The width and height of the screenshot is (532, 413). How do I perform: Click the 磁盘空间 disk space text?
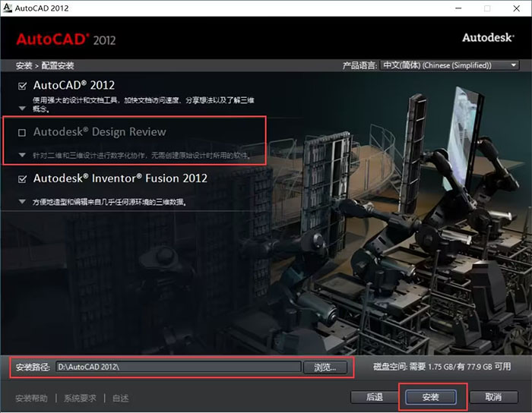pyautogui.click(x=442, y=367)
